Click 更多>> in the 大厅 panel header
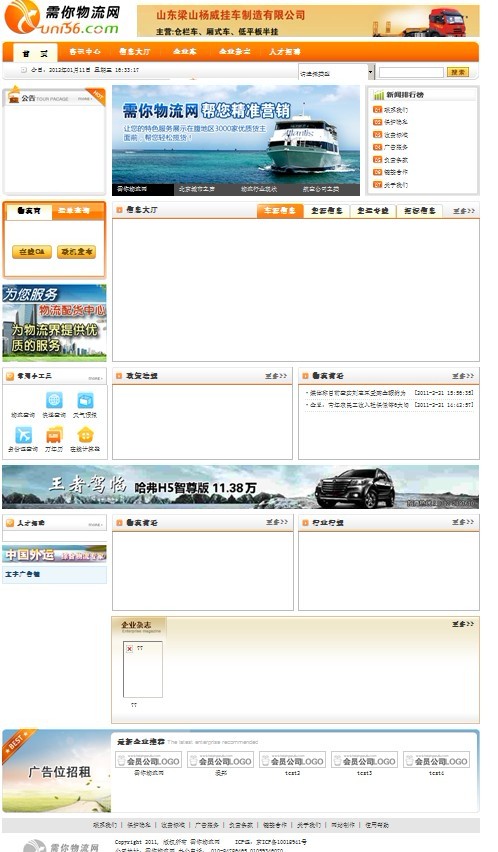Viewport: 498px width, 852px height. tap(464, 211)
